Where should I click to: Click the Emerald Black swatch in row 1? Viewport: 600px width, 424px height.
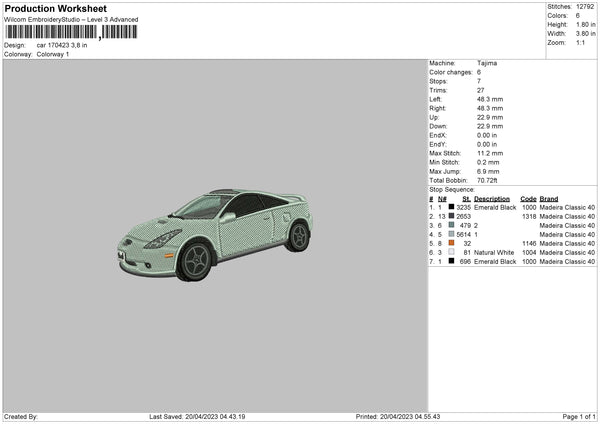tap(453, 207)
